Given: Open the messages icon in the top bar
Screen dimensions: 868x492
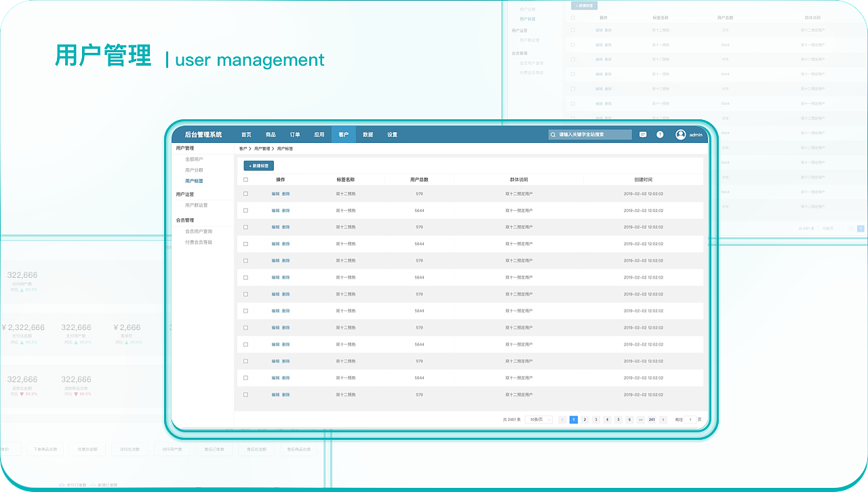Looking at the screenshot, I should coord(643,135).
